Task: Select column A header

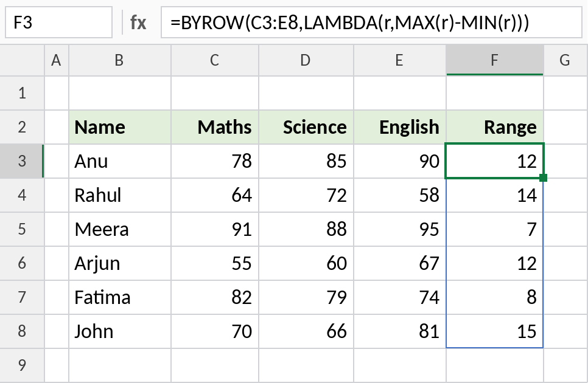Action: (57, 60)
